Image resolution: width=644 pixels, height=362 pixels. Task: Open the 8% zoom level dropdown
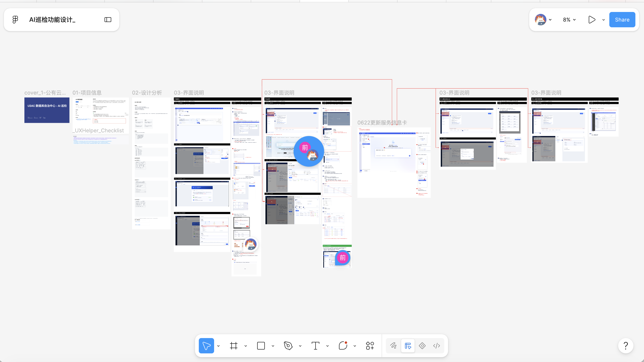coord(569,20)
